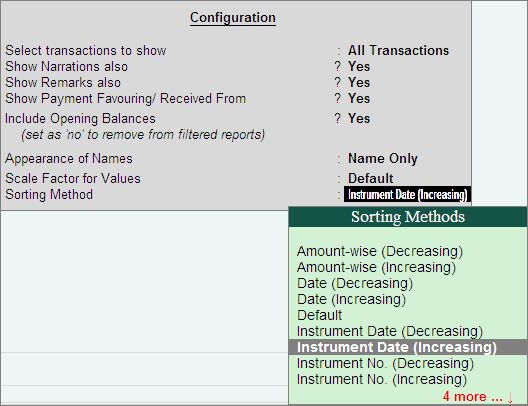Image resolution: width=528 pixels, height=406 pixels.
Task: Click the red down arrow in list
Action: (x=510, y=397)
